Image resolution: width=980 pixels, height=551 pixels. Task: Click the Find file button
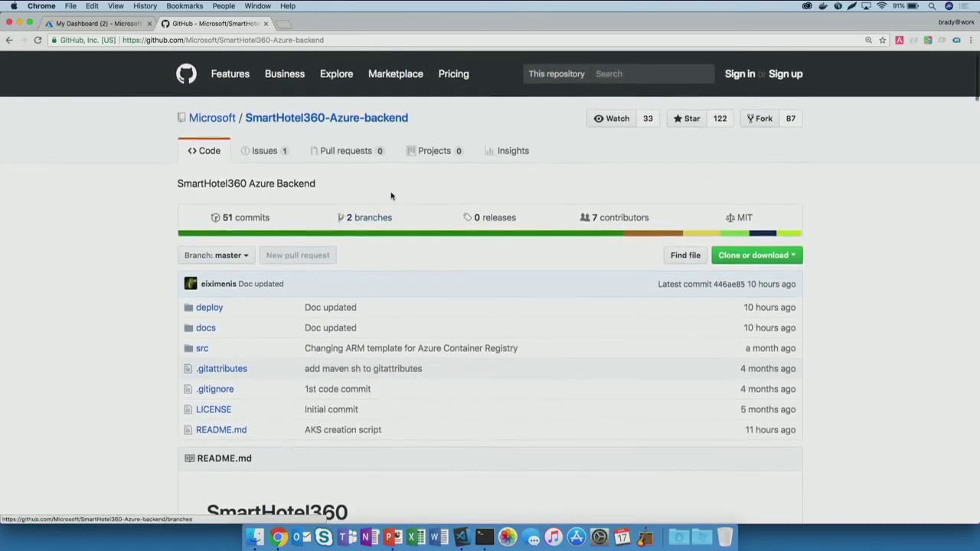tap(685, 256)
